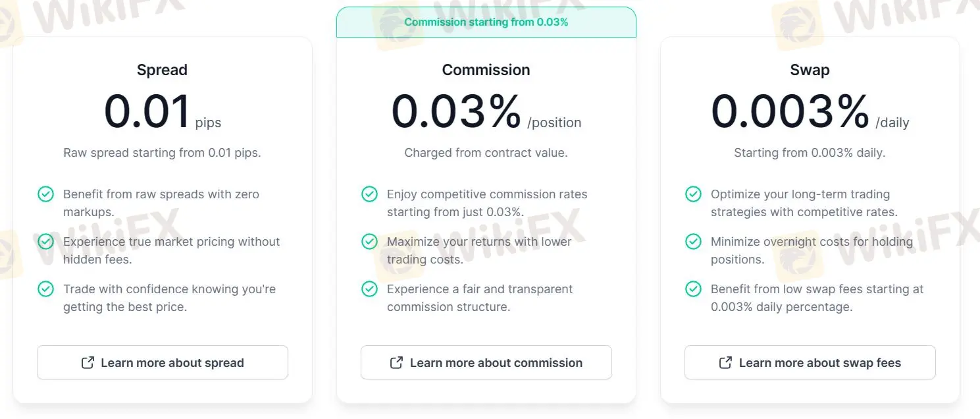Click check icon beside true market pricing

coord(45,242)
